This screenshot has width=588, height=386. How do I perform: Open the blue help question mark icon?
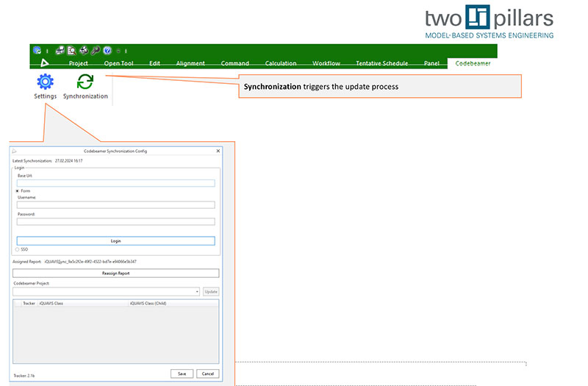click(107, 51)
